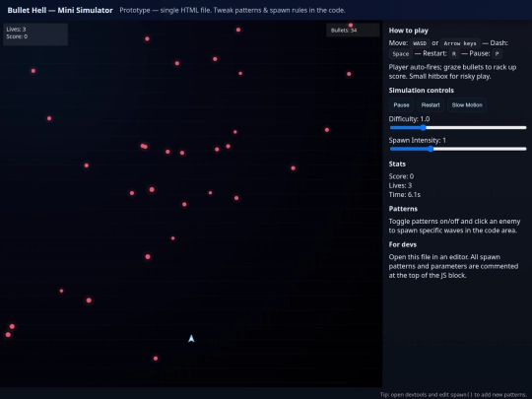Click the 'For devs' heading
The width and height of the screenshot is (532, 399).
tap(403, 244)
